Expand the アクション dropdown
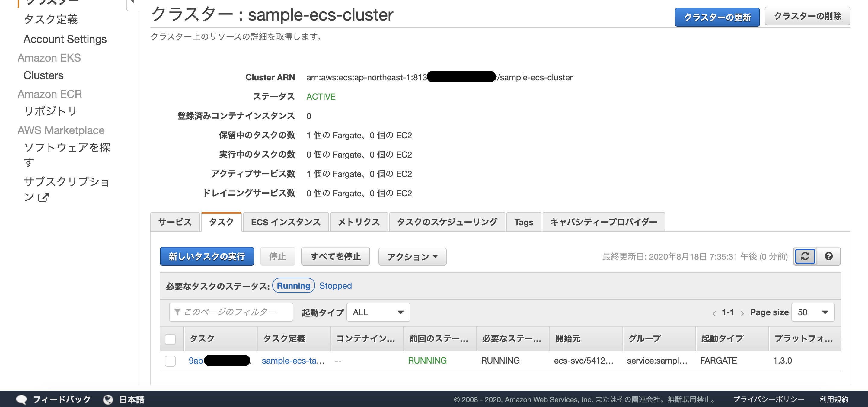Image resolution: width=868 pixels, height=407 pixels. click(412, 257)
